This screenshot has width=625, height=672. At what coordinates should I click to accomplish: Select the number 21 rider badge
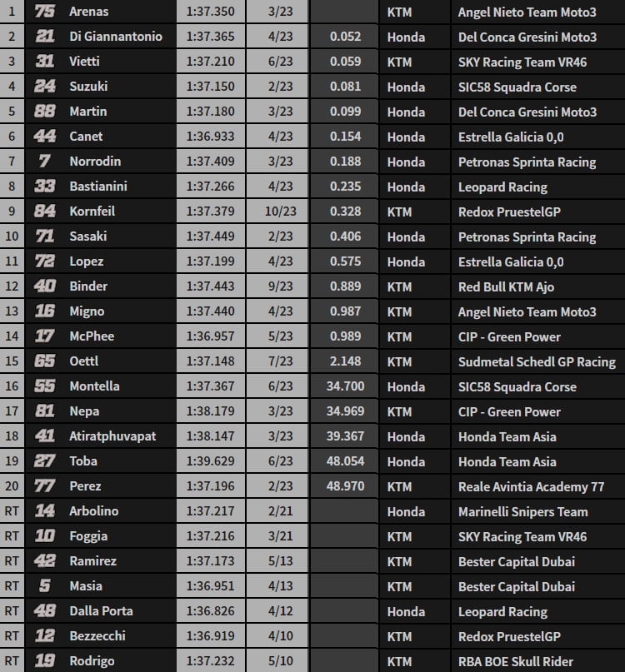pos(45,37)
